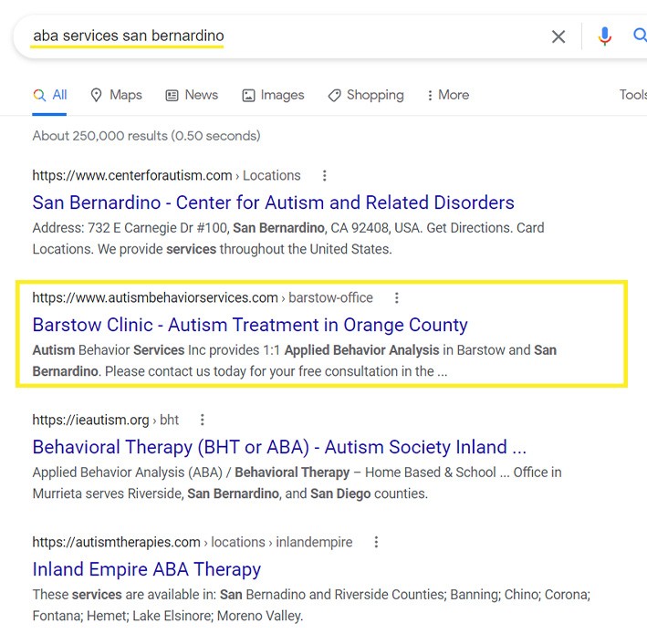
Task: Open Behavioral Therapy (BHT or ABA) link
Action: (279, 447)
